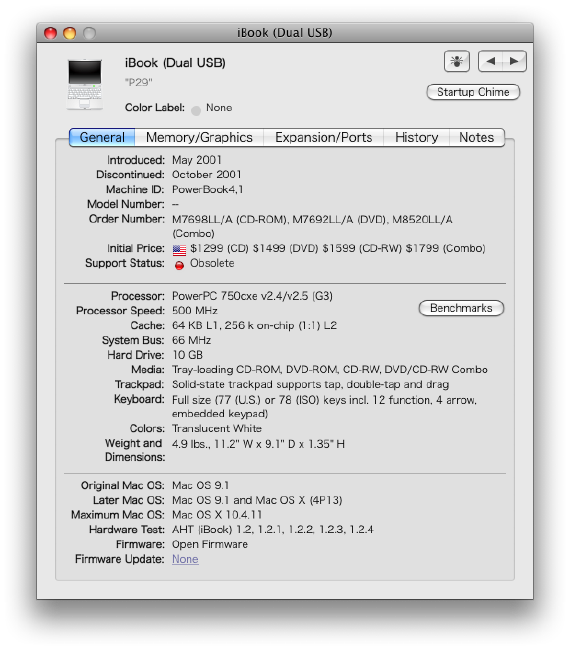Play the Startup Chime

[473, 92]
